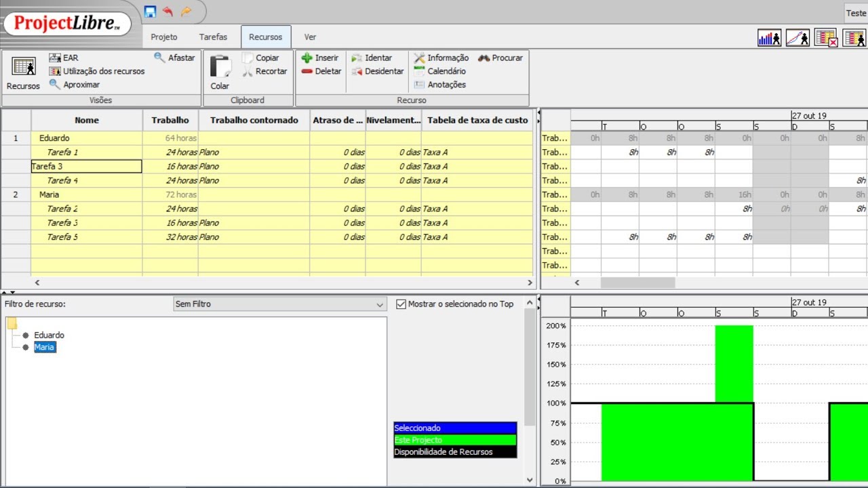Click the Atraso de column header
Viewport: 868px width, 488px height.
point(338,120)
